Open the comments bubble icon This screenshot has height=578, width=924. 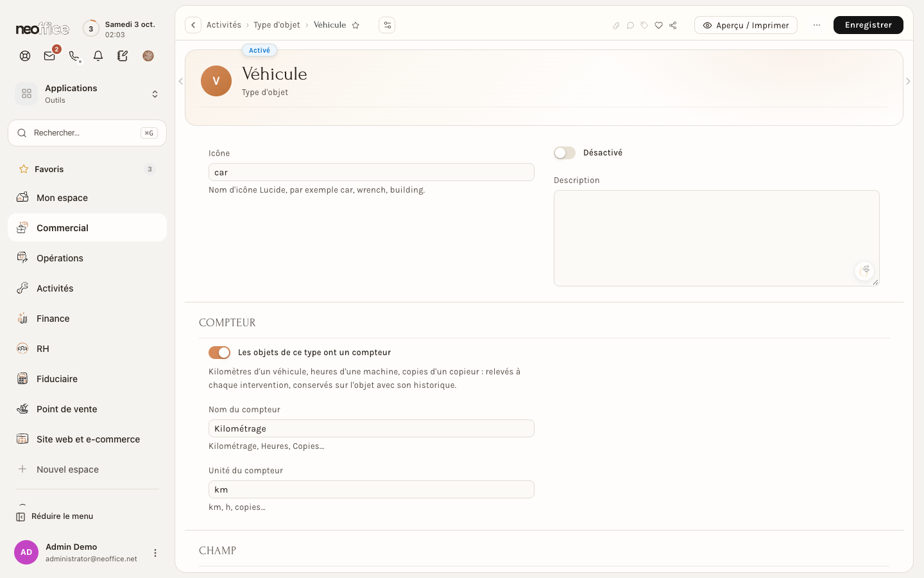point(630,26)
